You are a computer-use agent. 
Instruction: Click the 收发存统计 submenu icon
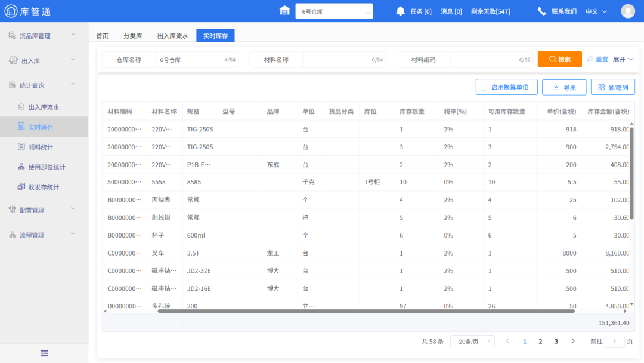click(21, 187)
